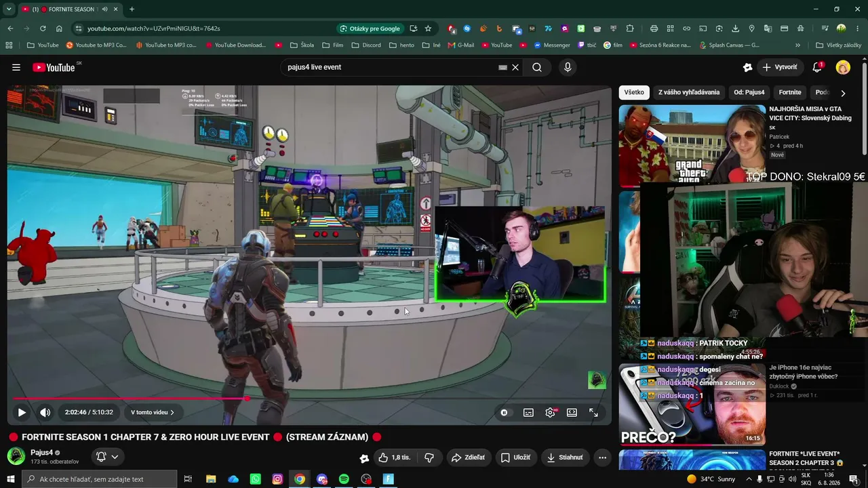This screenshot has height=488, width=868.
Task: Open WhatsApp from the taskbar
Action: pos(255,479)
